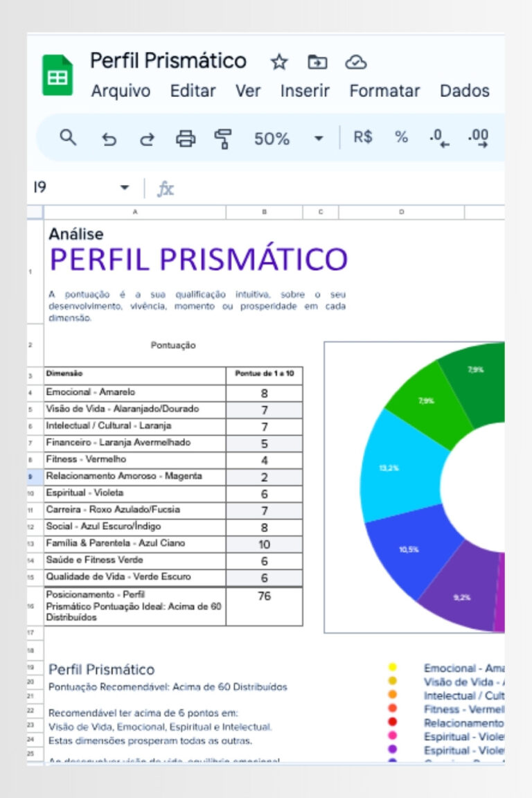This screenshot has height=798, width=532.
Task: Select the 'Pontue de 1 a 10' header cell
Action: point(264,375)
